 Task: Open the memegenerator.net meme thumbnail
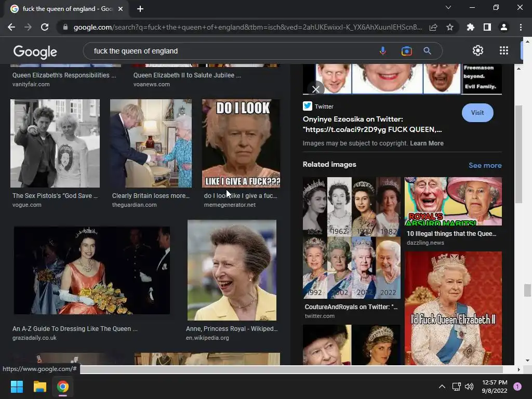point(241,143)
